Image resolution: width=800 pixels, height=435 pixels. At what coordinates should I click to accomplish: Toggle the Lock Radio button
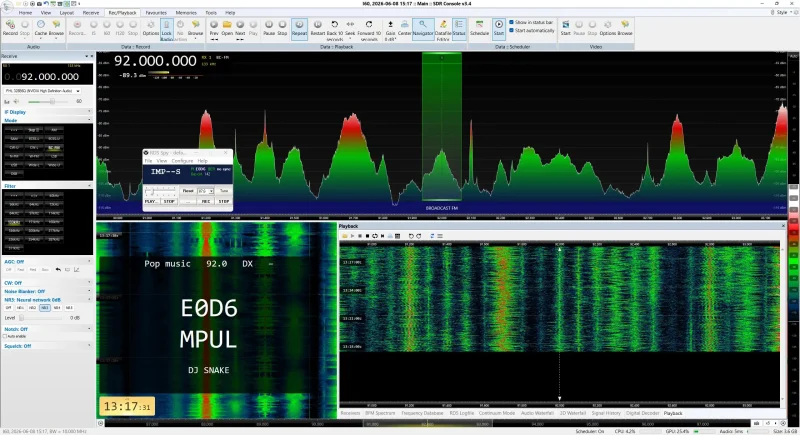coord(167,30)
